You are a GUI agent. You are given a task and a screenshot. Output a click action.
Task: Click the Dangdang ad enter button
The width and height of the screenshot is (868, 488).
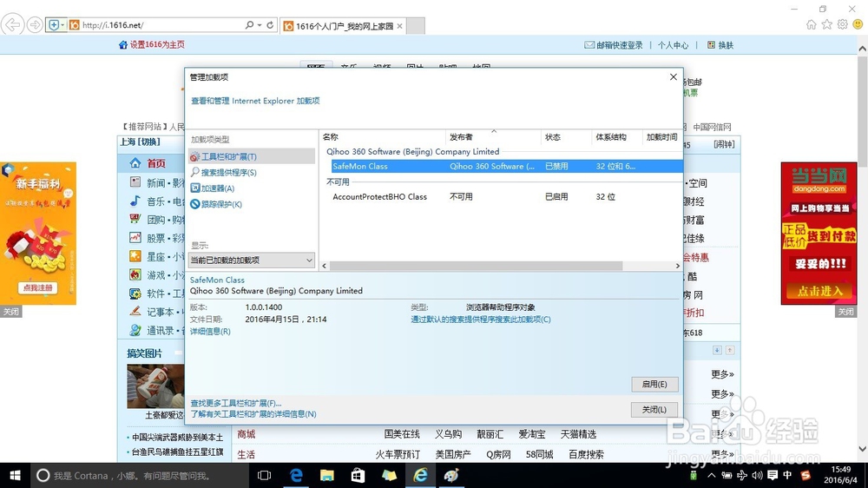[x=819, y=291]
